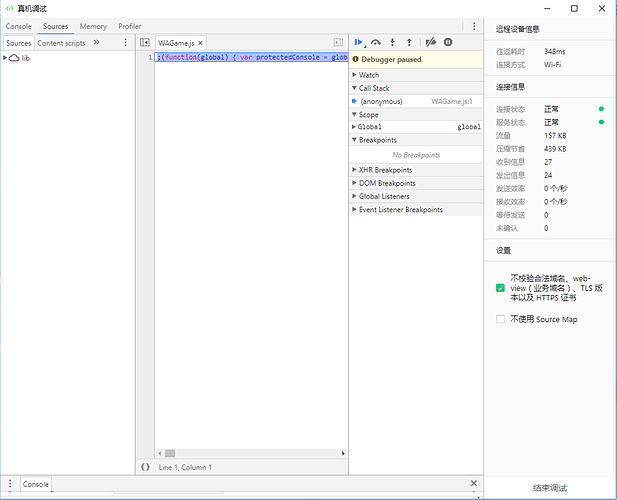The image size is (617, 500).
Task: Click the 157 KB traffic value
Action: point(555,136)
